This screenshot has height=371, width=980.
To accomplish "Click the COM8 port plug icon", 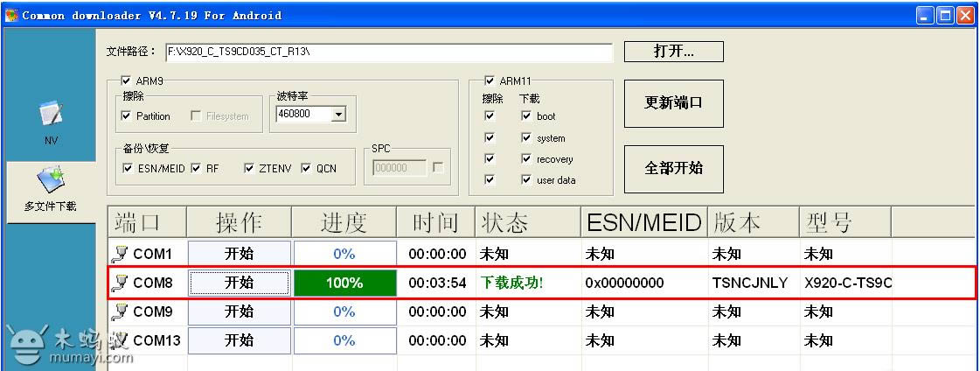I will (x=122, y=283).
